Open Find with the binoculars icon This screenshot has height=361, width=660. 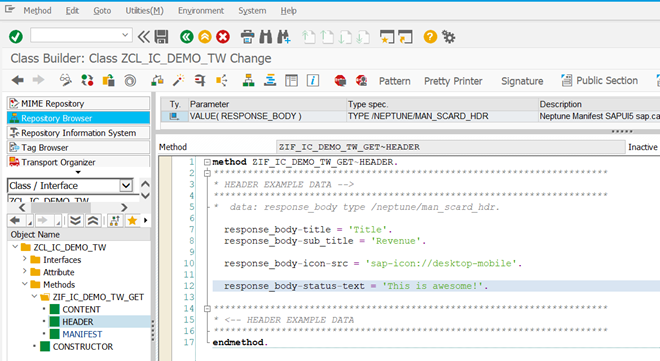click(x=266, y=37)
